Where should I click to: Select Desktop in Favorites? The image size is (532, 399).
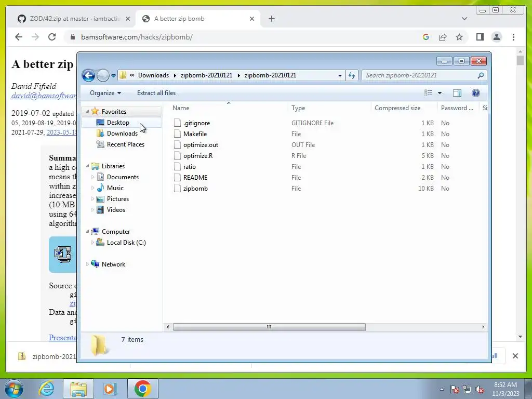(118, 123)
